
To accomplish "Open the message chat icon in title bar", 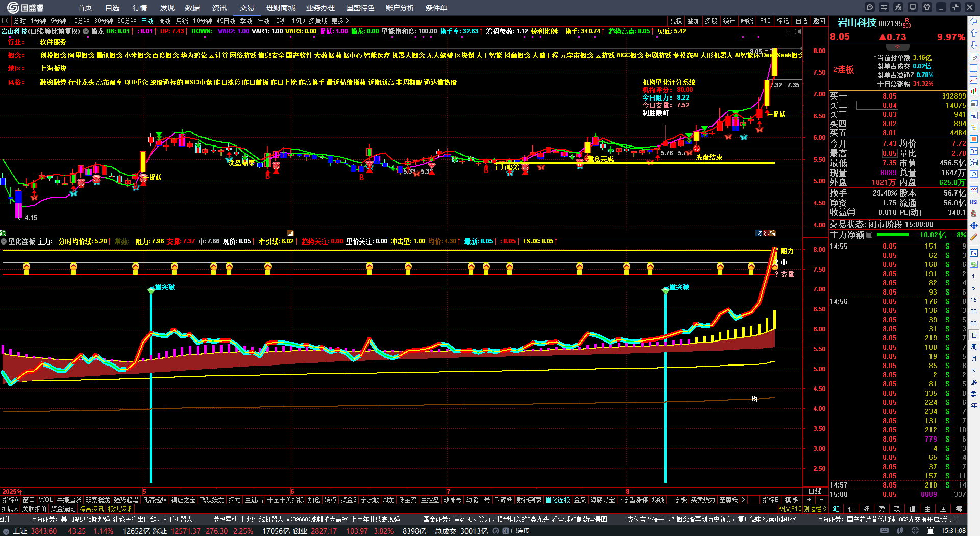I will click(x=870, y=7).
